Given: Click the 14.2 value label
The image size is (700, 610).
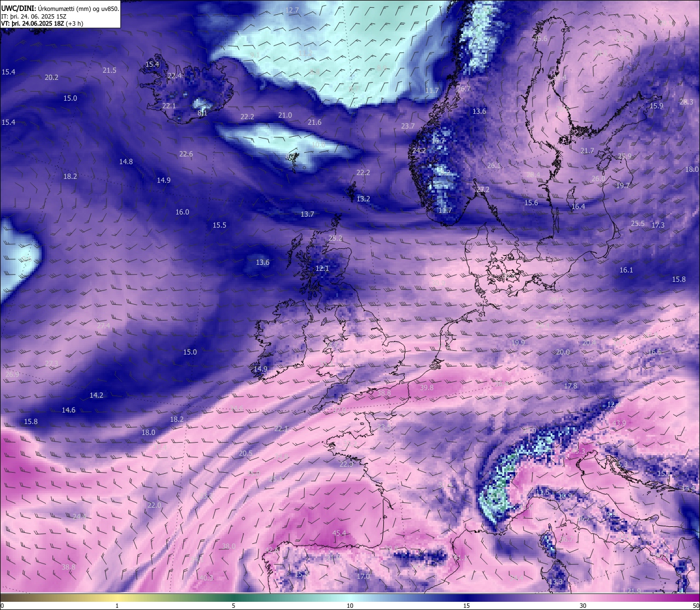Looking at the screenshot, I should pyautogui.click(x=96, y=396).
